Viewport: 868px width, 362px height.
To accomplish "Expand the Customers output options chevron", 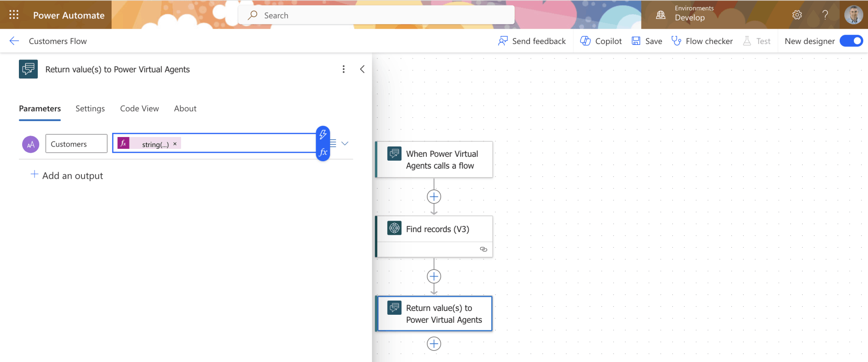I will point(345,144).
